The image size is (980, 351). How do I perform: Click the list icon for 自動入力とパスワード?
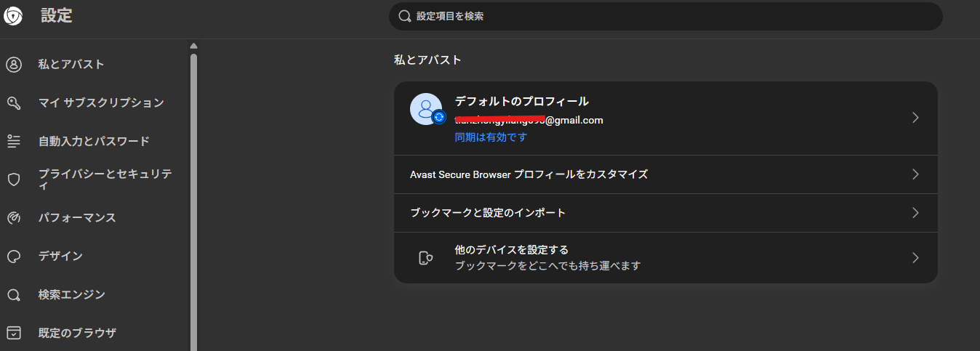pyautogui.click(x=14, y=142)
